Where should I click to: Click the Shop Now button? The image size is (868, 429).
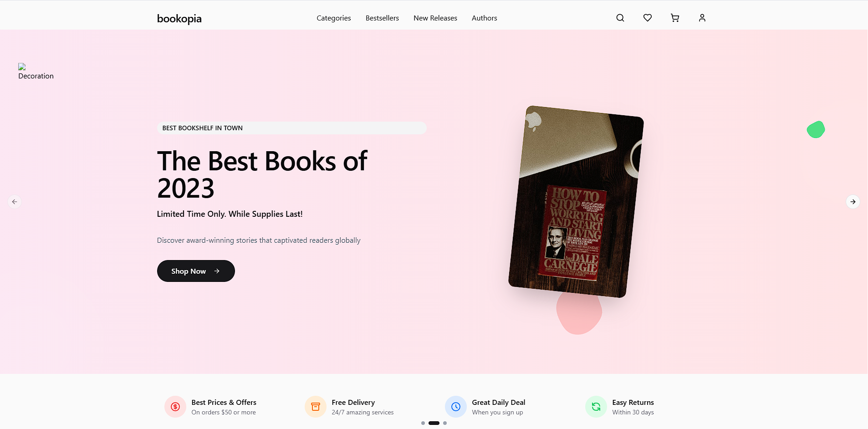(x=195, y=271)
